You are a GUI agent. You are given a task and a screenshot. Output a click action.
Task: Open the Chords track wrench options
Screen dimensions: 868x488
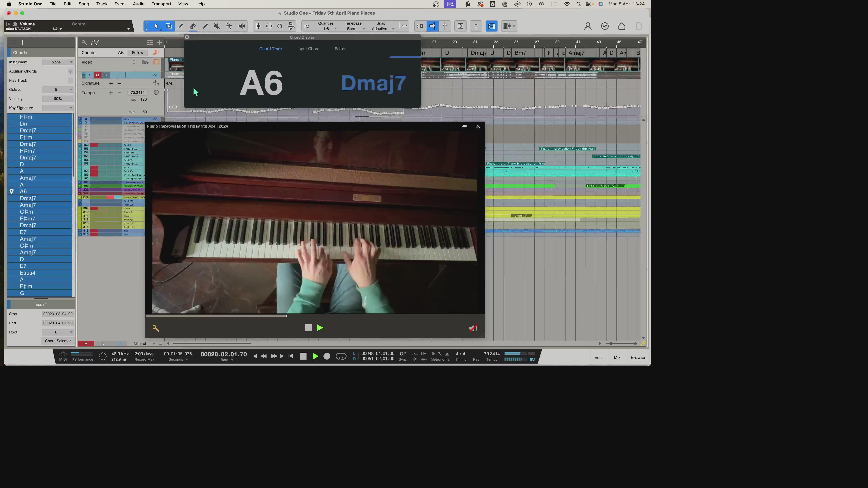(85, 42)
